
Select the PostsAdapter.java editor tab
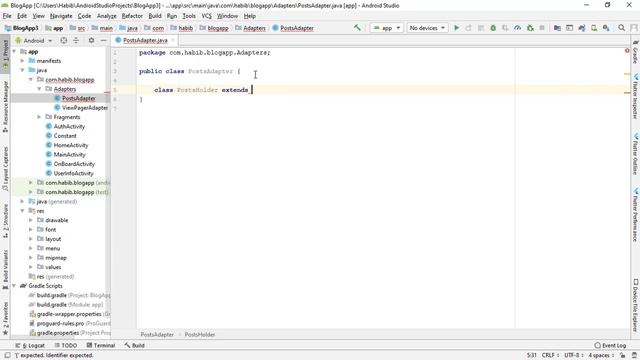tap(145, 40)
